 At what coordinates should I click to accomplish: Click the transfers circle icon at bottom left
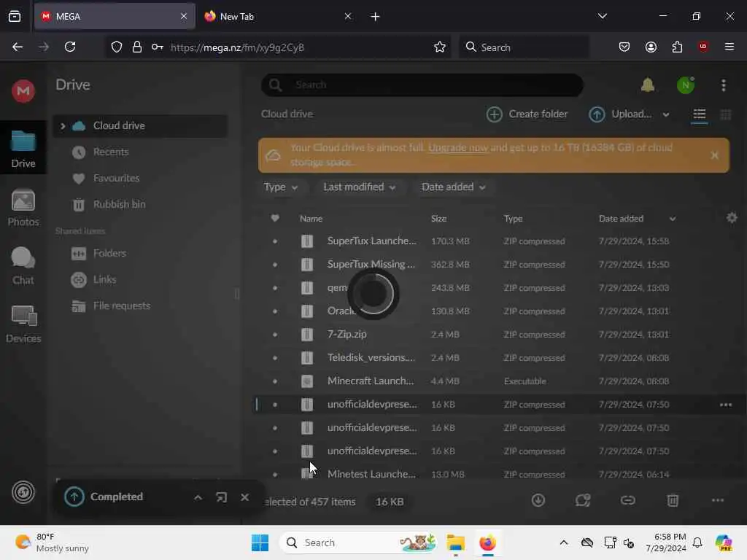[x=23, y=492]
